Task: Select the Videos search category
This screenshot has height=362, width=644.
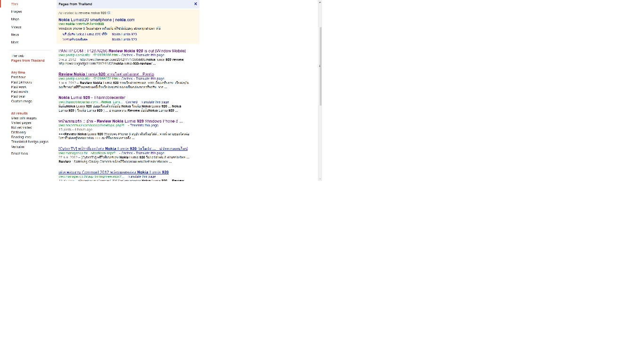Action: click(17, 27)
